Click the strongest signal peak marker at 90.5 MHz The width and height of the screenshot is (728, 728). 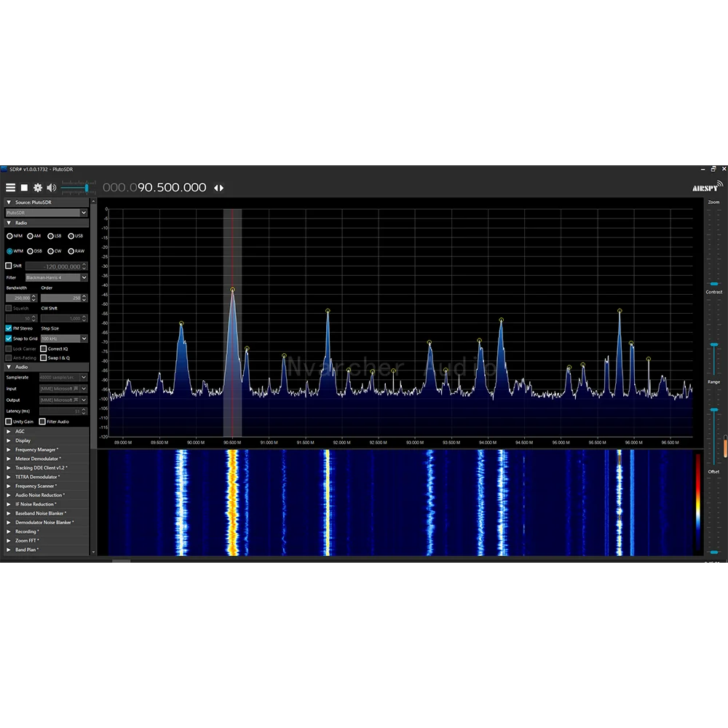[x=233, y=290]
